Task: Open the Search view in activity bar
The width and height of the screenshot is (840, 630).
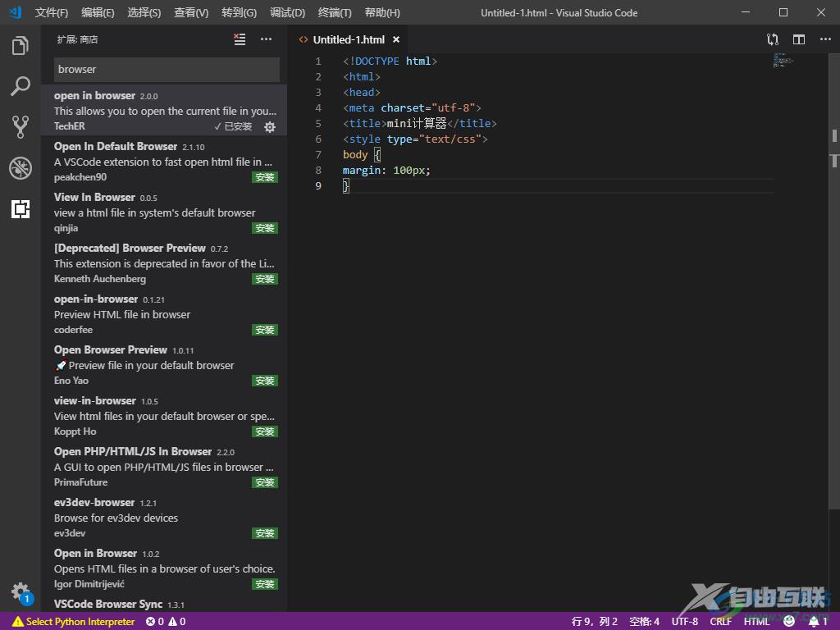Action: 21,85
